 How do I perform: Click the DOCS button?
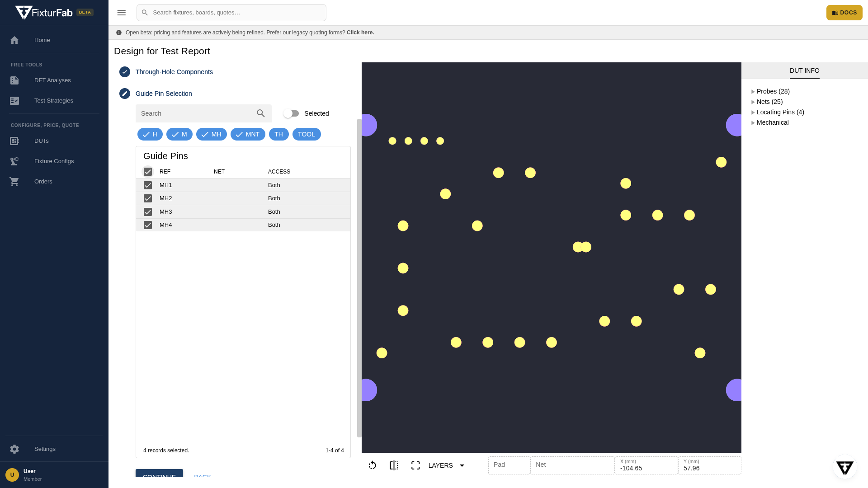point(844,13)
